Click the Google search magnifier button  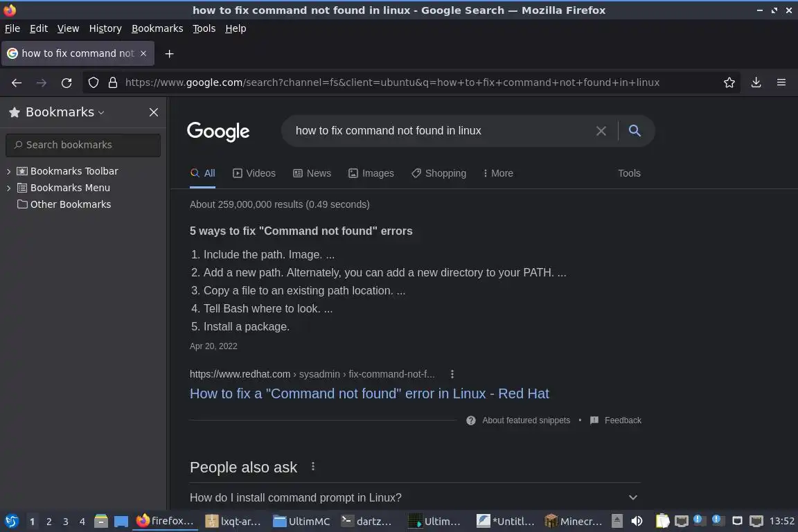(x=634, y=130)
